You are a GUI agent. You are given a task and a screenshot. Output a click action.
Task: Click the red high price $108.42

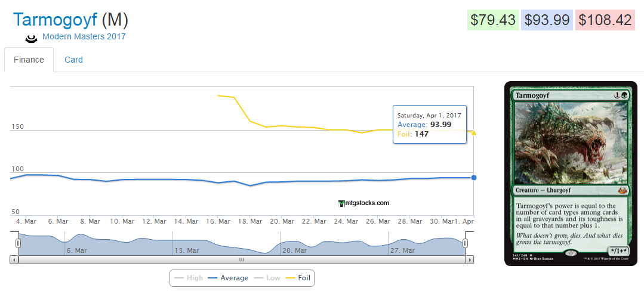click(606, 20)
